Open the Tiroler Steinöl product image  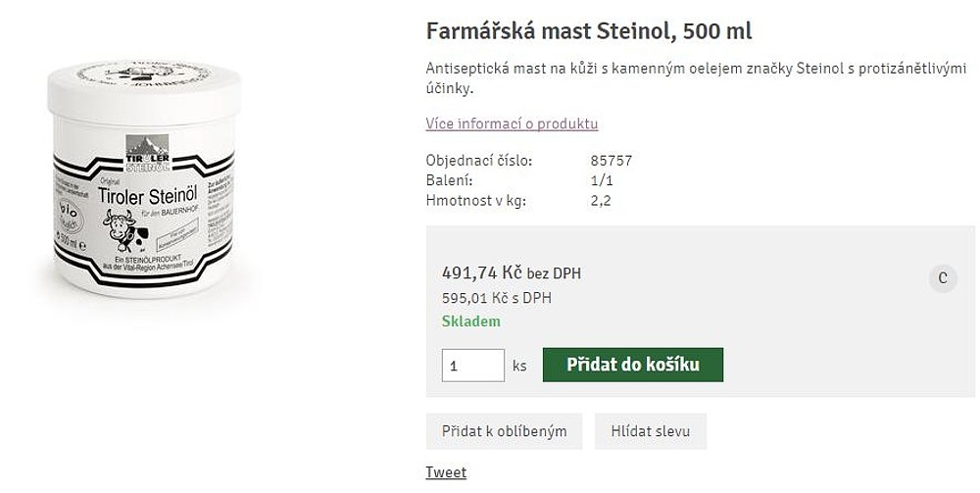tap(144, 181)
